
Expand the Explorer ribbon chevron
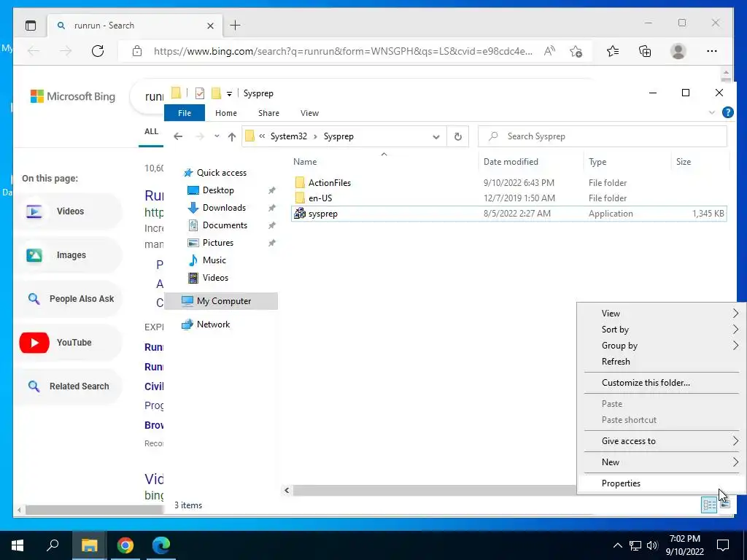click(x=712, y=113)
